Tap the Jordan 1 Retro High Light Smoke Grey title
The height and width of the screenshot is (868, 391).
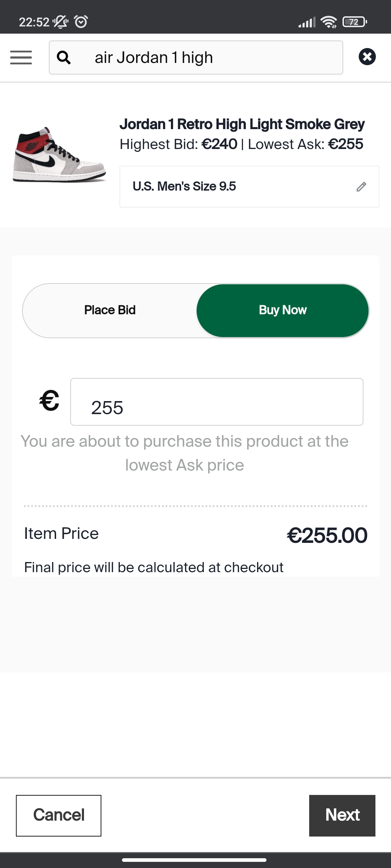(242, 124)
